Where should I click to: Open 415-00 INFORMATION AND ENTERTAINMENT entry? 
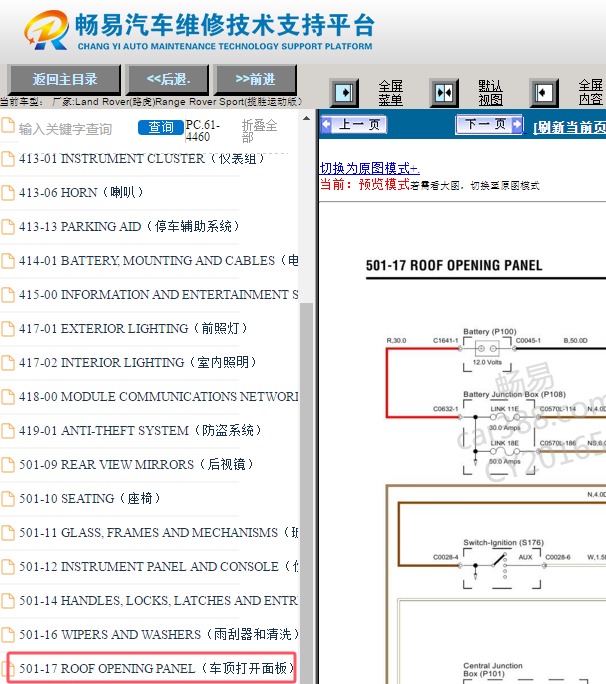[x=158, y=294]
